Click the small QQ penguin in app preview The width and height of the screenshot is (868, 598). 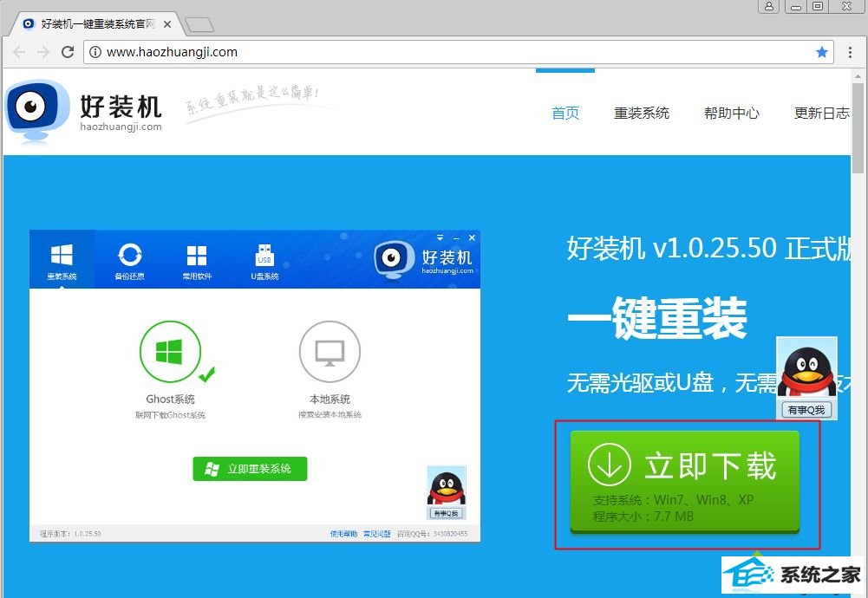click(447, 493)
